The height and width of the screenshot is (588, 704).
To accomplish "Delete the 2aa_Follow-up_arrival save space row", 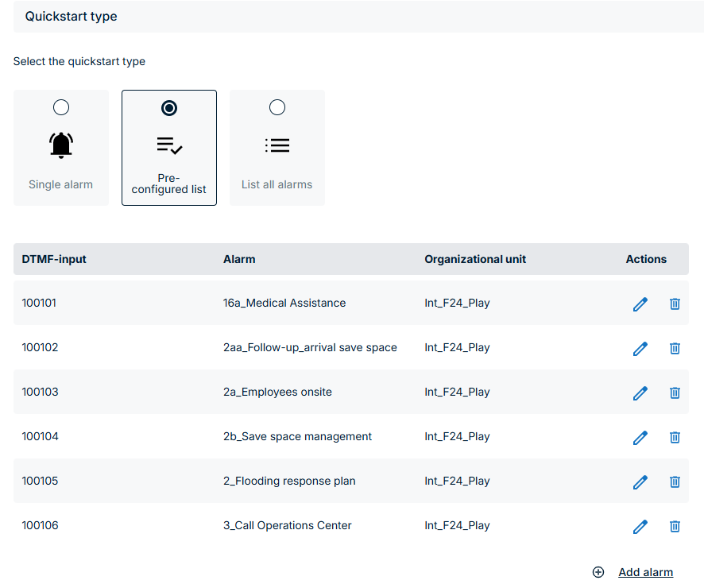I will 675,348.
